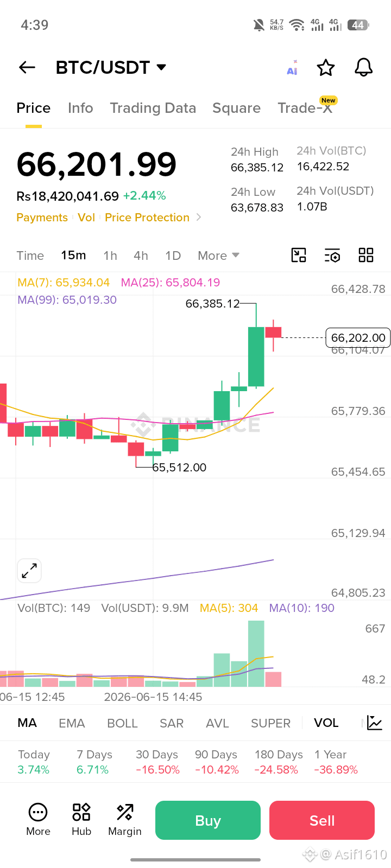The image size is (391, 868).
Task: Open the Payments link
Action: pyautogui.click(x=42, y=218)
